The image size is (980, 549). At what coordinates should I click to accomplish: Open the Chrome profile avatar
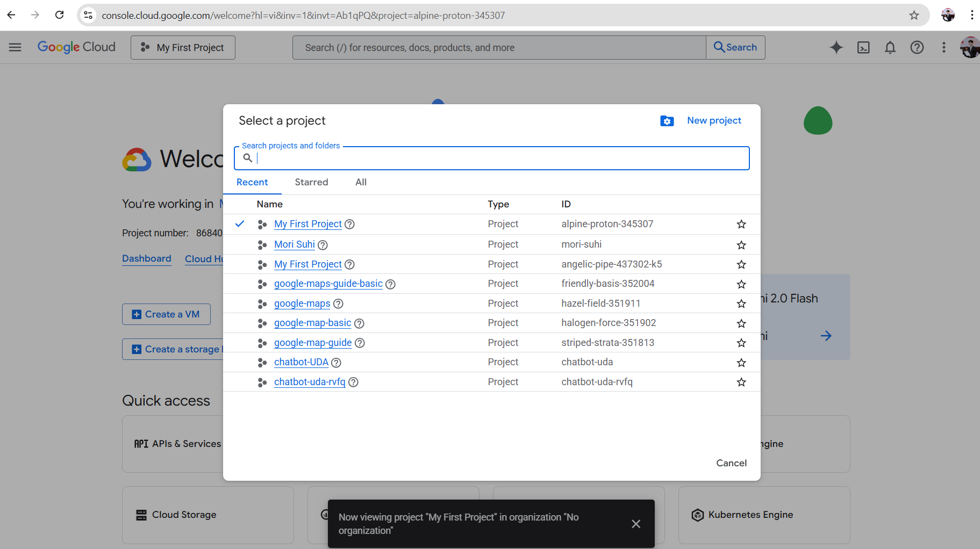tap(948, 15)
